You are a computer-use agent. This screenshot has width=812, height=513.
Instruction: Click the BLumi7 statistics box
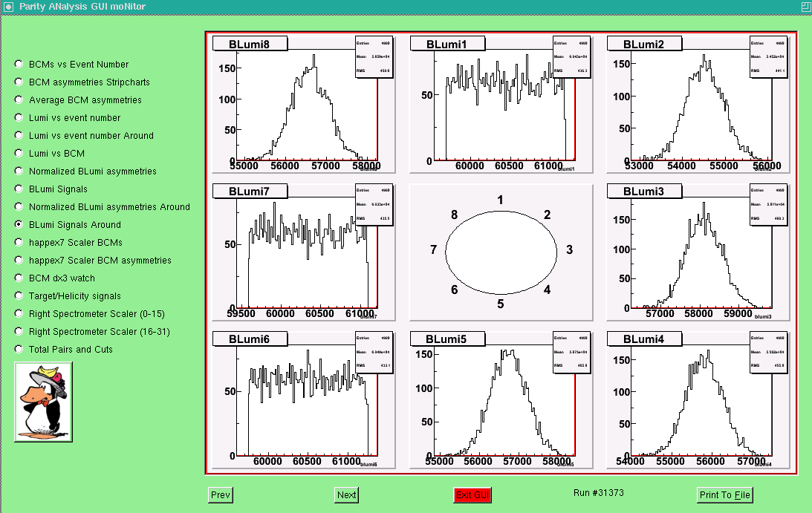tap(374, 204)
